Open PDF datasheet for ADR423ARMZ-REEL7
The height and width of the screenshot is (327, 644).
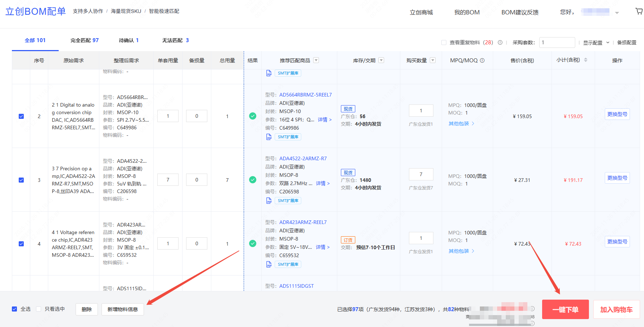coord(269,264)
